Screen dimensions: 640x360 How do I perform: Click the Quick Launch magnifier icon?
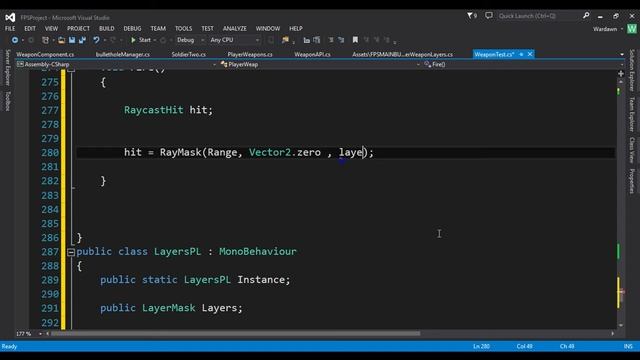586,16
